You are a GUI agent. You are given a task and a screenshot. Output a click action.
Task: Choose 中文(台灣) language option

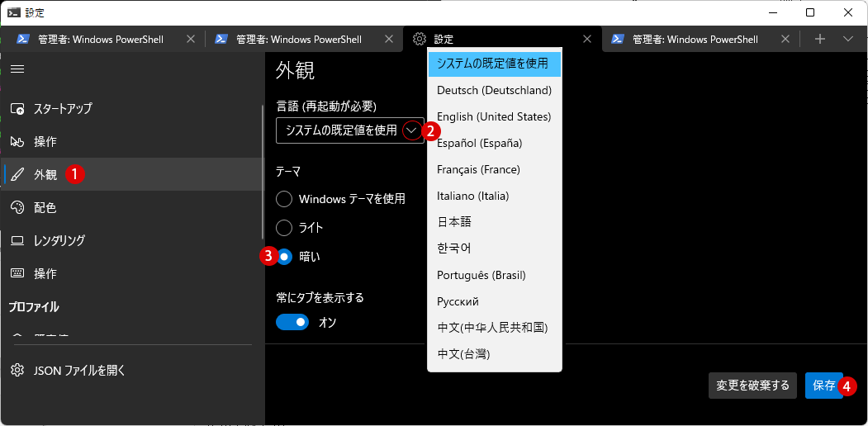click(x=495, y=354)
